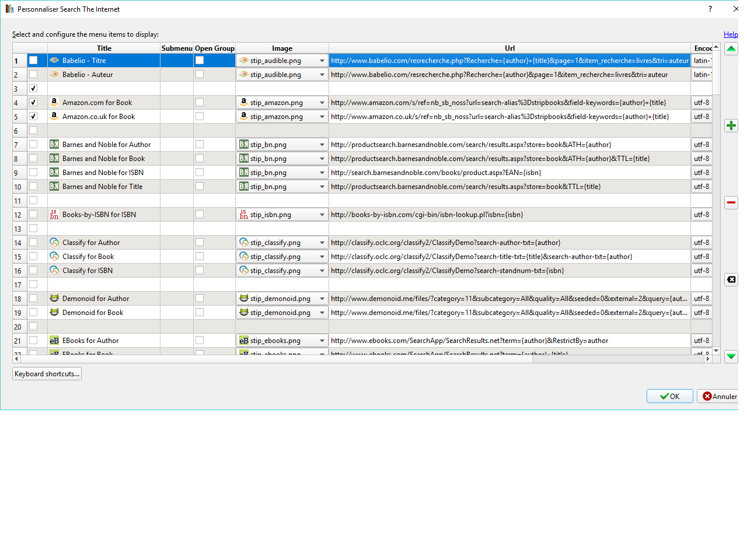
Task: Enable the Demonoid for Author display checkbox
Action: (33, 298)
